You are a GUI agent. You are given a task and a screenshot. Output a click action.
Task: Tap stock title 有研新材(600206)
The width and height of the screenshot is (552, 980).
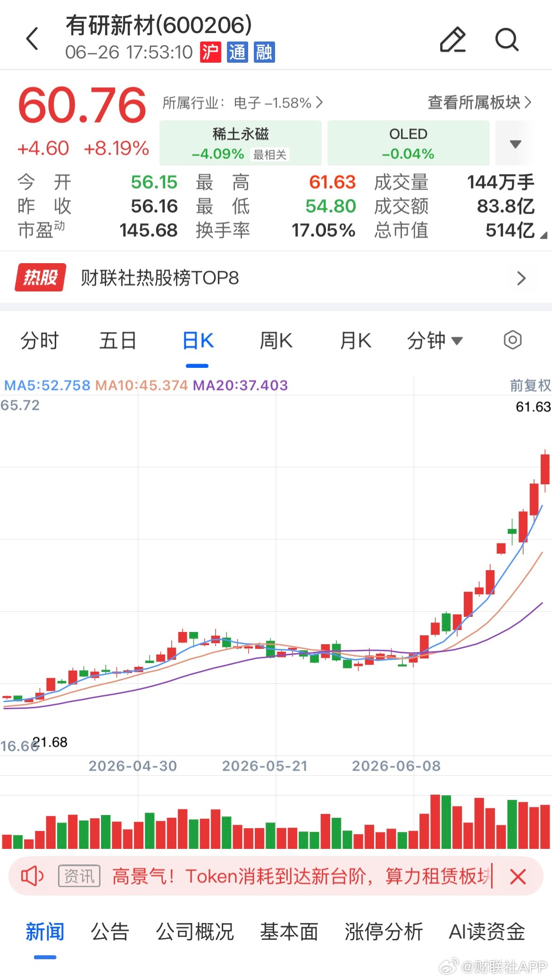(159, 25)
